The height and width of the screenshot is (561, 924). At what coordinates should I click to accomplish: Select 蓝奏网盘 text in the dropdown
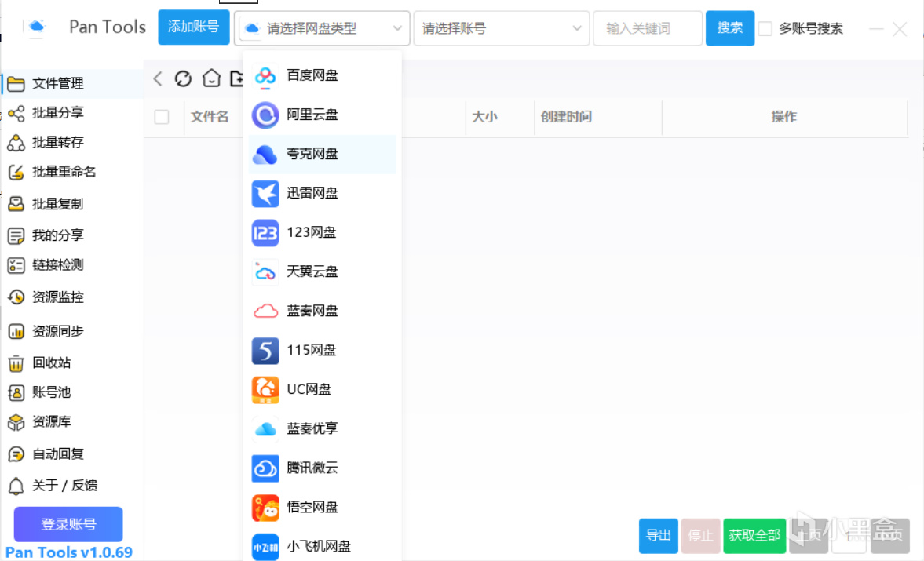(312, 311)
